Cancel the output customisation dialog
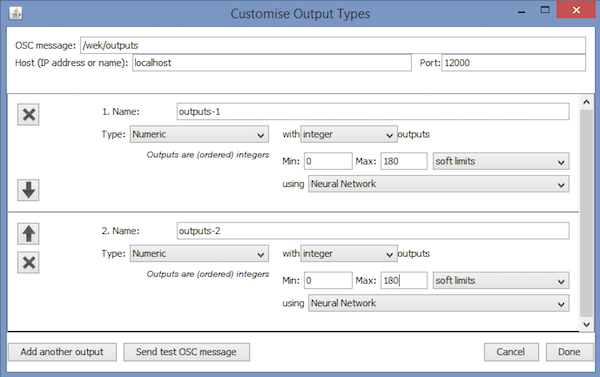The width and height of the screenshot is (600, 377). coord(511,352)
